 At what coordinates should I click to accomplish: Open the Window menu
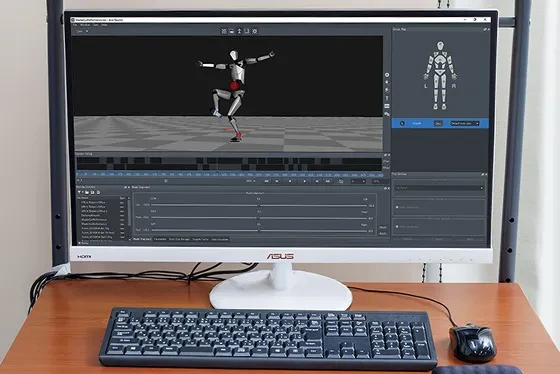pos(85,25)
